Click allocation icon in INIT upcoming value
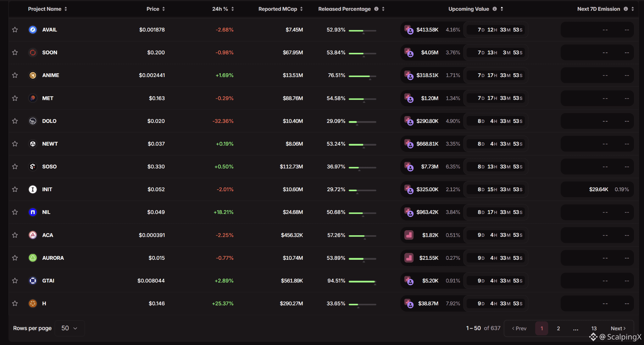The image size is (644, 345). [x=409, y=189]
